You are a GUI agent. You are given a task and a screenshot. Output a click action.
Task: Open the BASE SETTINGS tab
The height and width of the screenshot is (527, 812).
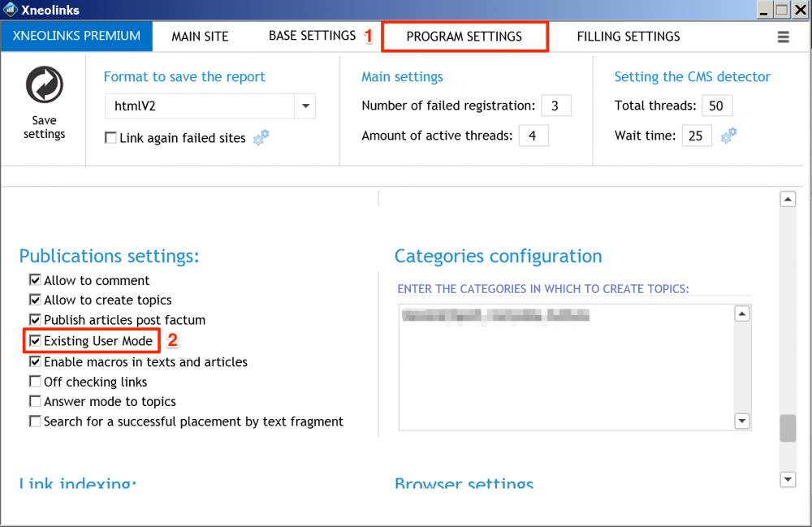313,36
